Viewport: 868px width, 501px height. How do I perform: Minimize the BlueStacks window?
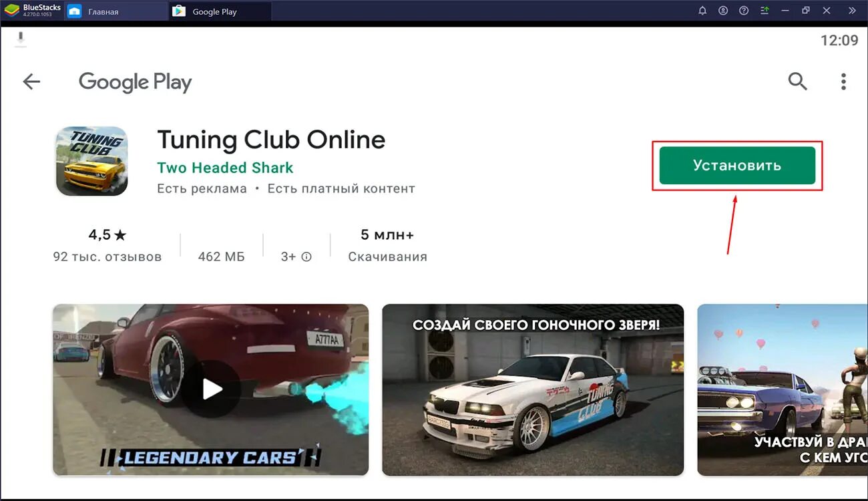(785, 11)
